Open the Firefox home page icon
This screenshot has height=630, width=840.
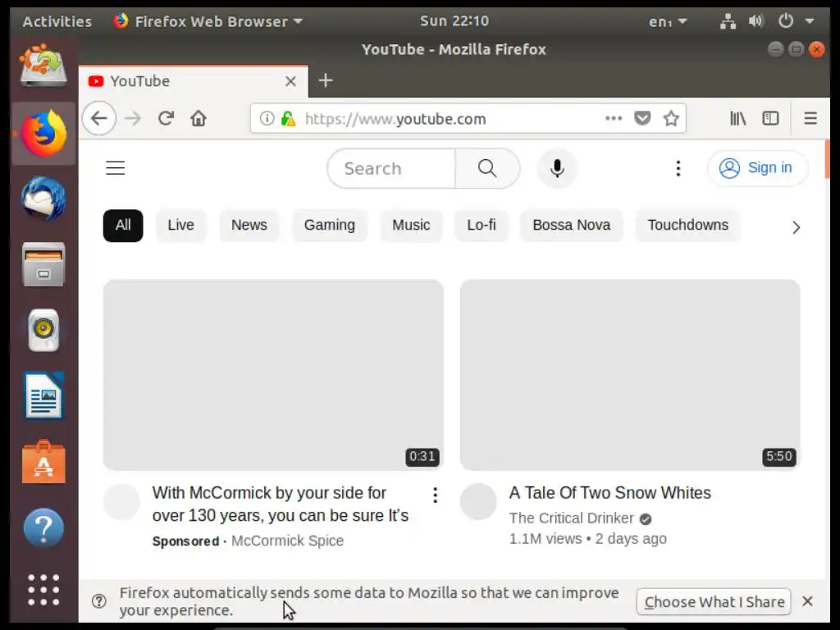(199, 118)
